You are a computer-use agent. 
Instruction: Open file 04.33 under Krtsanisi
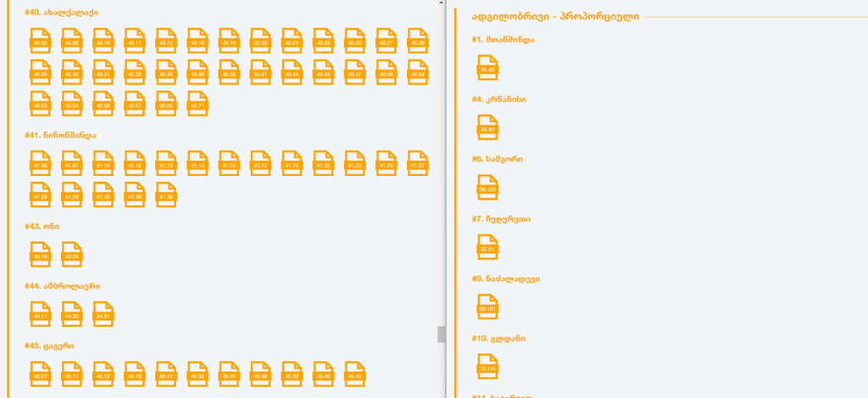(x=487, y=128)
